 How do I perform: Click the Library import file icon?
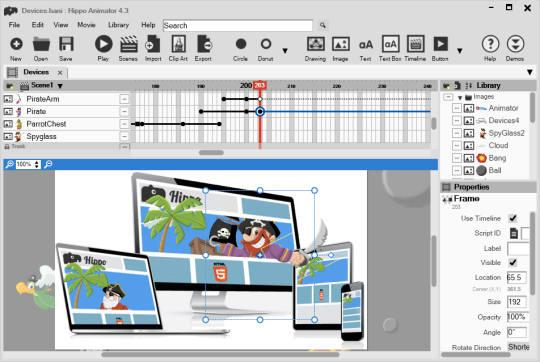457,85
